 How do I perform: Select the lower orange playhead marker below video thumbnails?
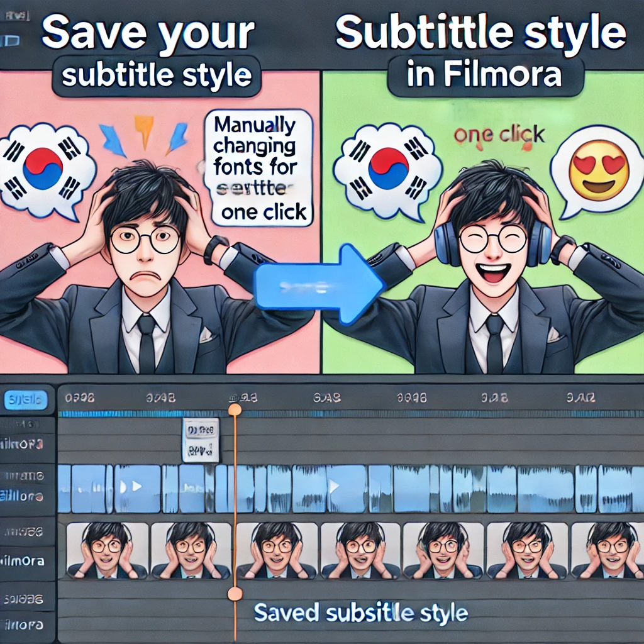(235, 594)
